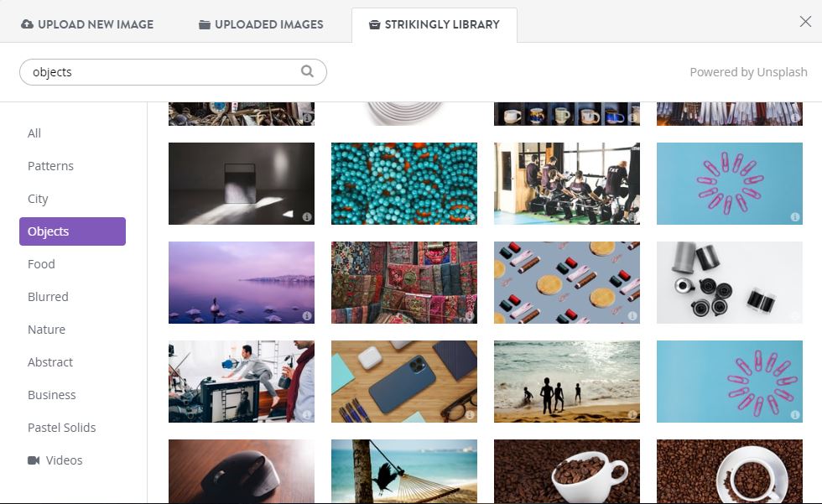Click the search magnifier icon
Image resolution: width=822 pixels, height=504 pixels.
[x=307, y=71]
